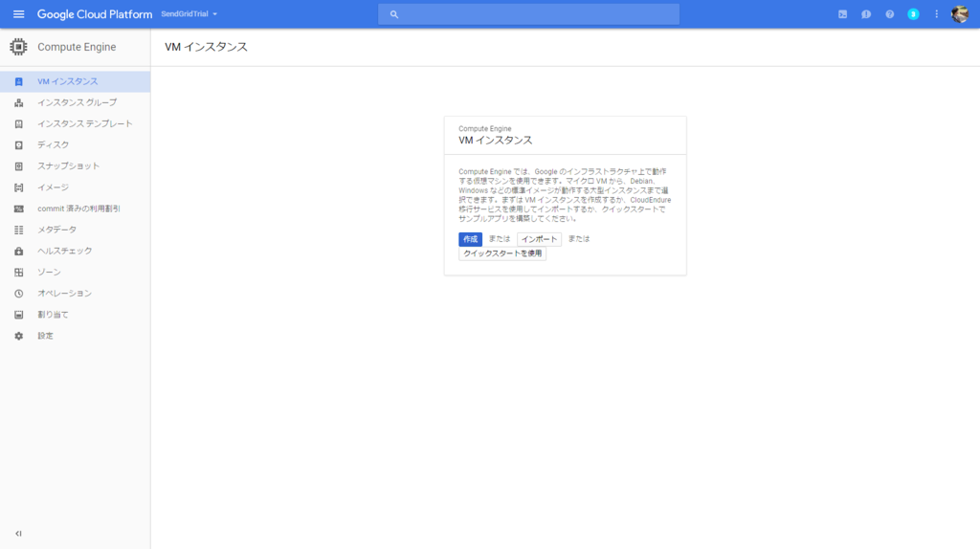Click the オペレーション clock icon
The image size is (980, 549).
pos(19,294)
